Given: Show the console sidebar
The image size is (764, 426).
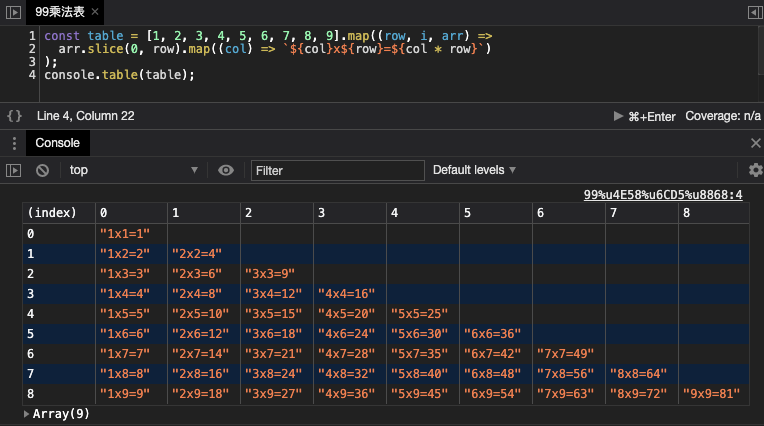Looking at the screenshot, I should point(13,170).
